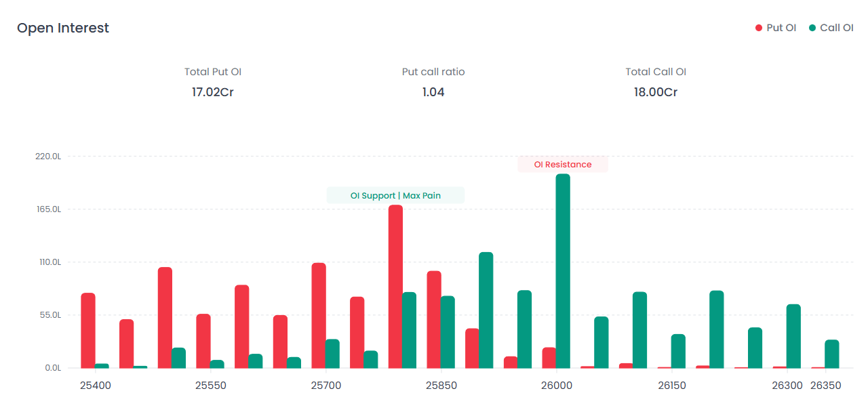Click the Total Put OI value 17.02Cr
Viewport: 868px width, 410px height.
212,92
